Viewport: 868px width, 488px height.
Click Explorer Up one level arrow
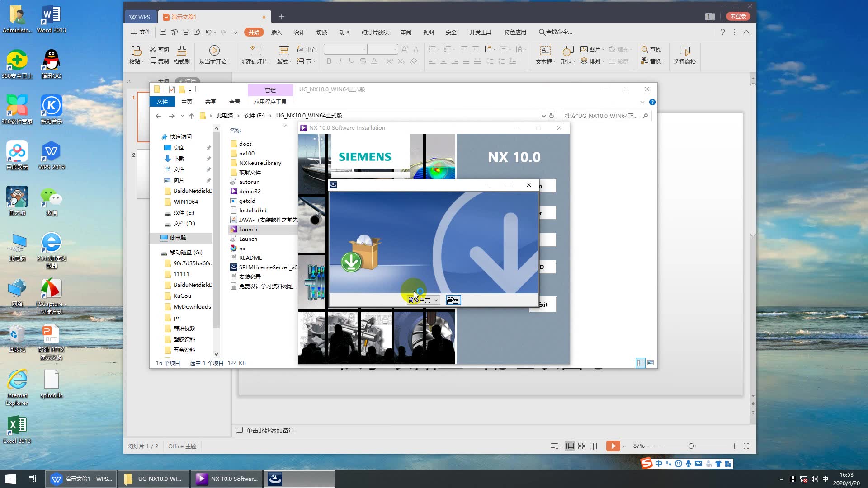tap(192, 116)
